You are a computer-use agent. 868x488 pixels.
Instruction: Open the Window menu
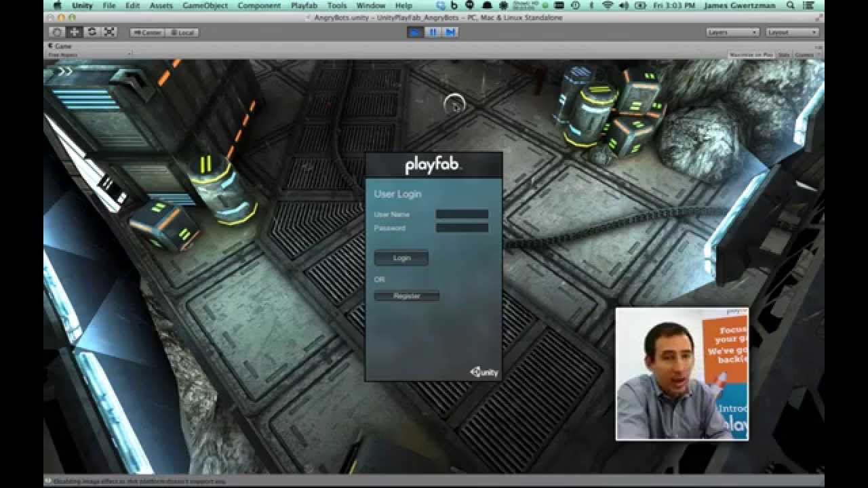[371, 5]
